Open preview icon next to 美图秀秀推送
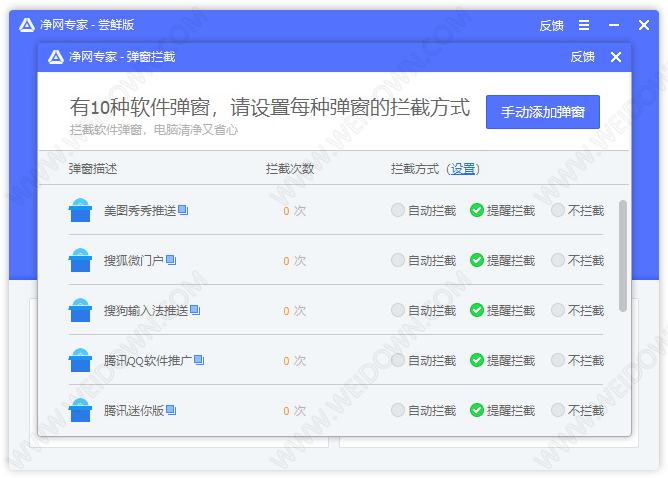668x478 pixels. click(183, 210)
